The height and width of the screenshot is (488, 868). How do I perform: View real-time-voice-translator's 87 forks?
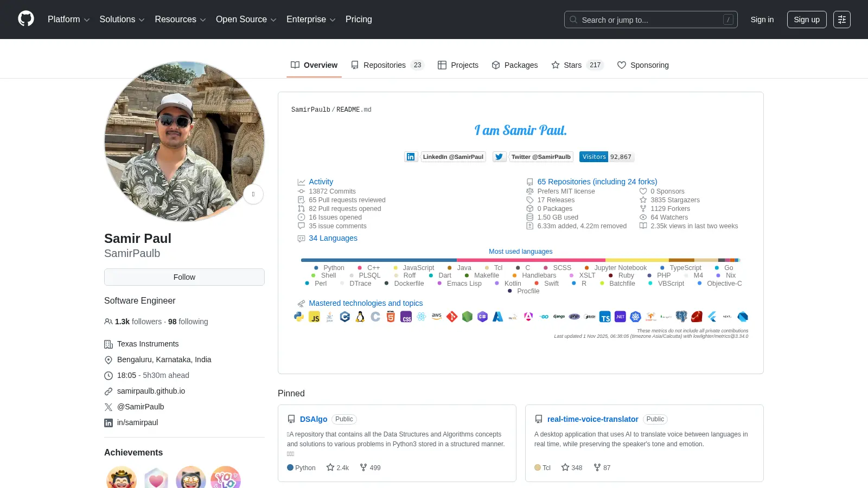602,467
